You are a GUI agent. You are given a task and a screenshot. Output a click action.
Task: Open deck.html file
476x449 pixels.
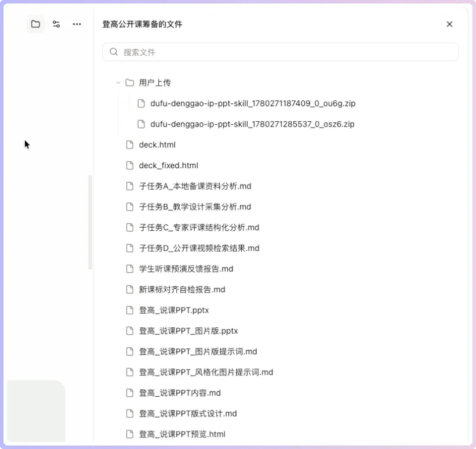point(157,144)
